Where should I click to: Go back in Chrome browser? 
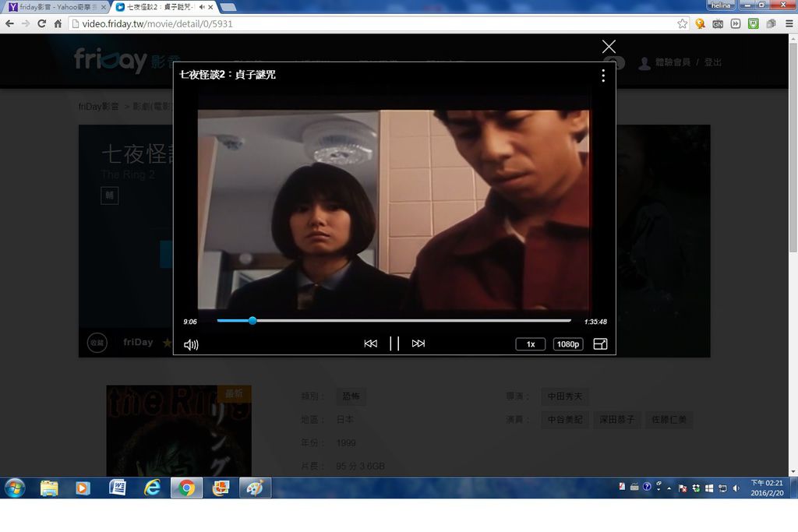(9, 23)
